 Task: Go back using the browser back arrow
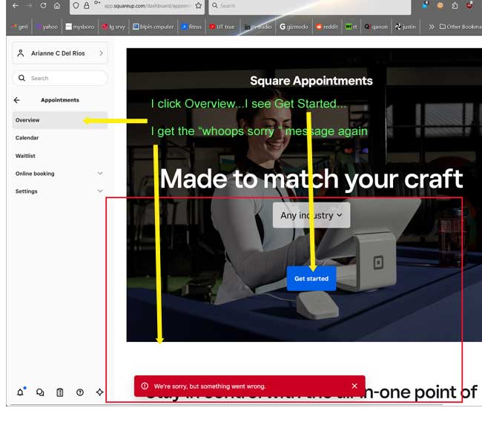point(15,5)
